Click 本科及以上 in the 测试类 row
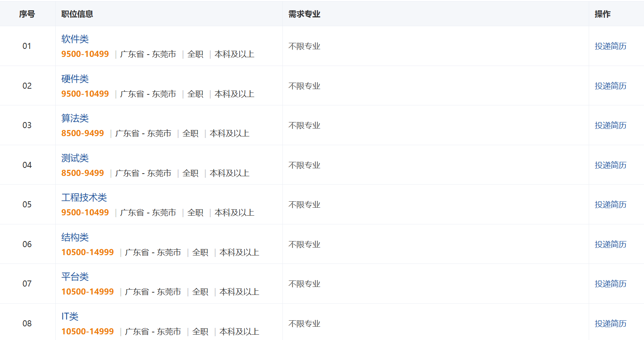The image size is (644, 340). [x=229, y=173]
